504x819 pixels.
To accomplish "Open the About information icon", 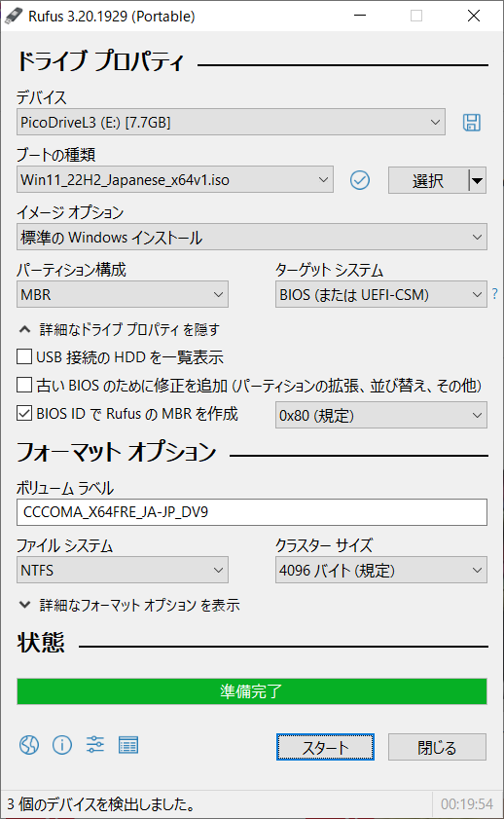I will click(62, 745).
